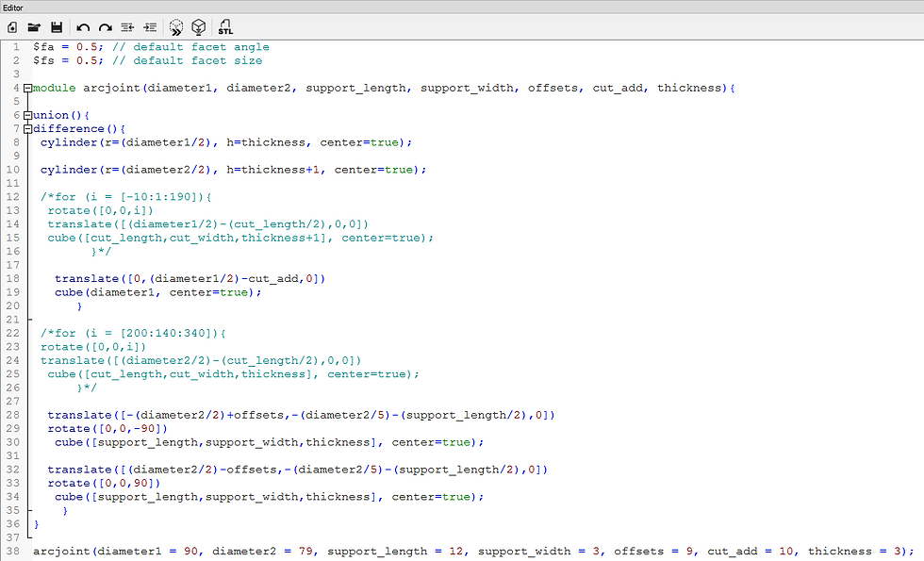Click 'cube(diameter1, center=true);' on line 19
The height and width of the screenshot is (561, 924).
coord(158,292)
